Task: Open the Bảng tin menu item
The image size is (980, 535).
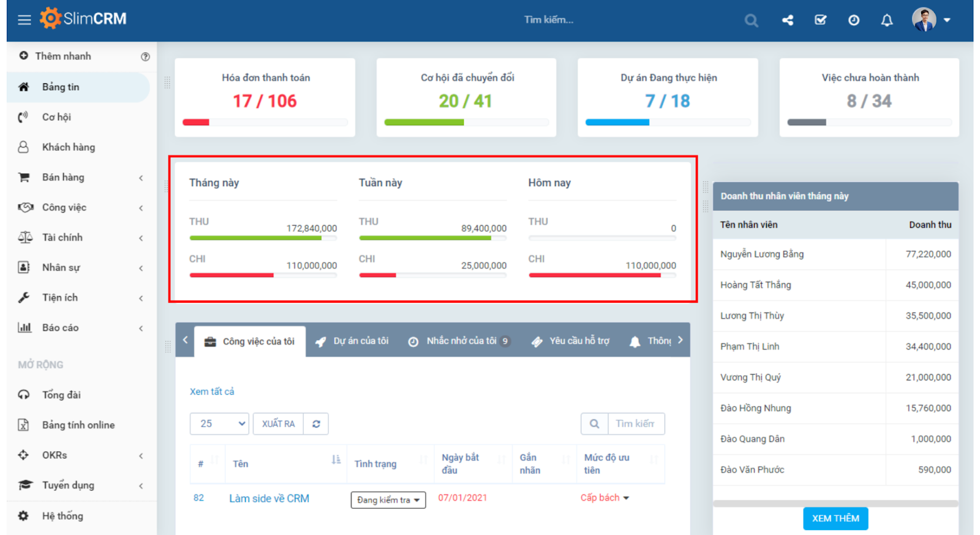Action: 78,87
